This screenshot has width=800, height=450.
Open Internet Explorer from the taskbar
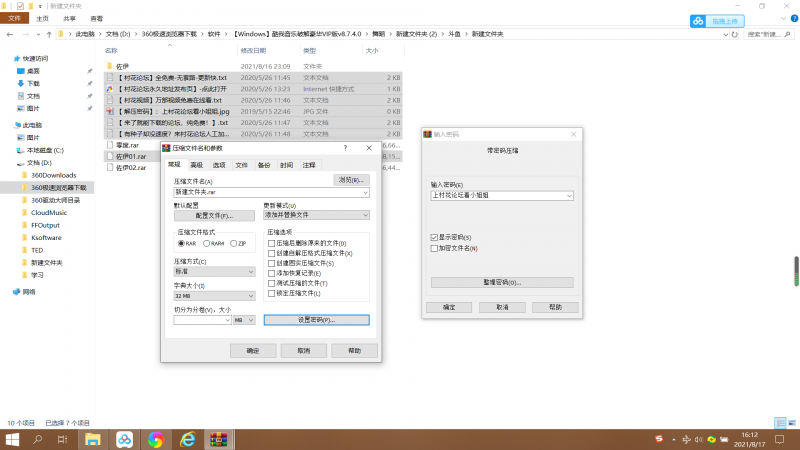[x=186, y=438]
